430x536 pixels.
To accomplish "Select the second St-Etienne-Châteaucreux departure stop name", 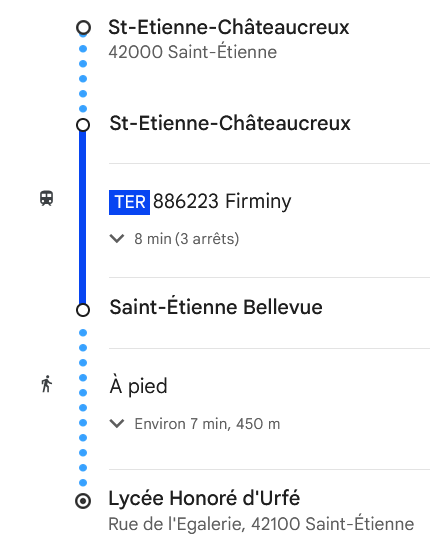I will 230,123.
